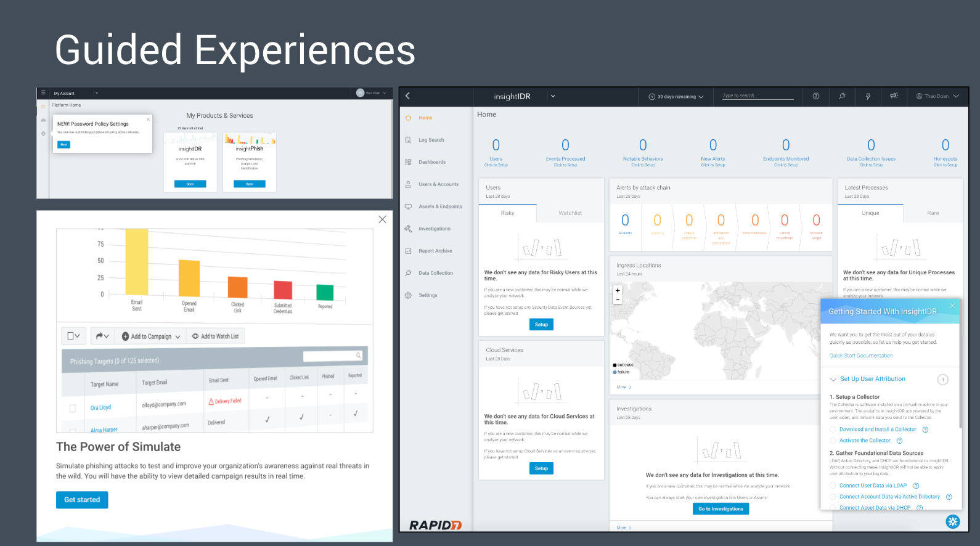Image resolution: width=980 pixels, height=546 pixels.
Task: Select Log Search in sidebar menu
Action: (431, 140)
